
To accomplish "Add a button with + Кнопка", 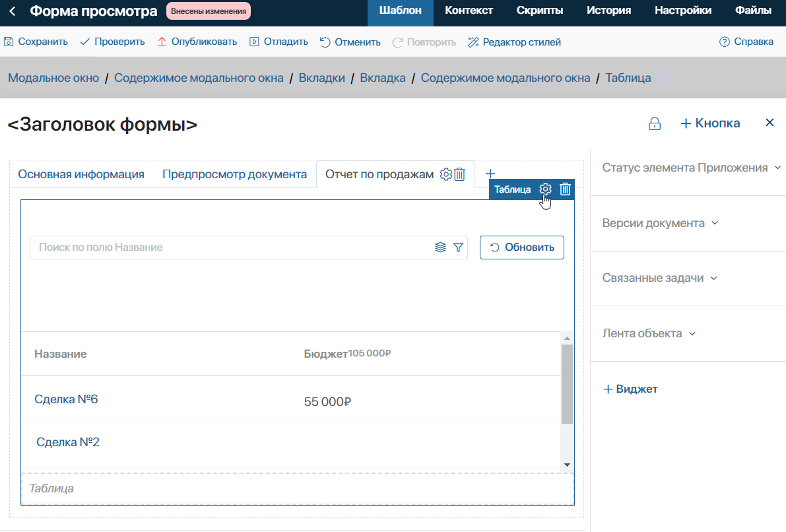I will coord(710,123).
